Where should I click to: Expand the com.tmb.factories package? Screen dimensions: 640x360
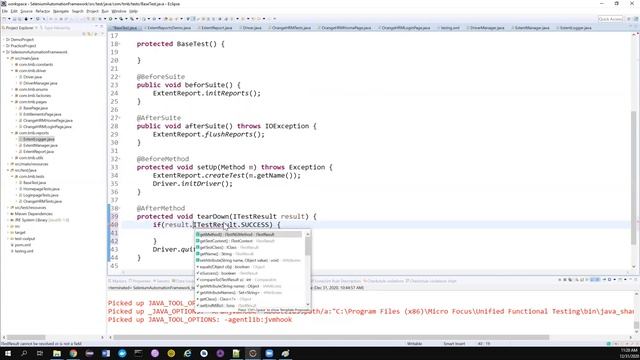pyautogui.click(x=12, y=96)
